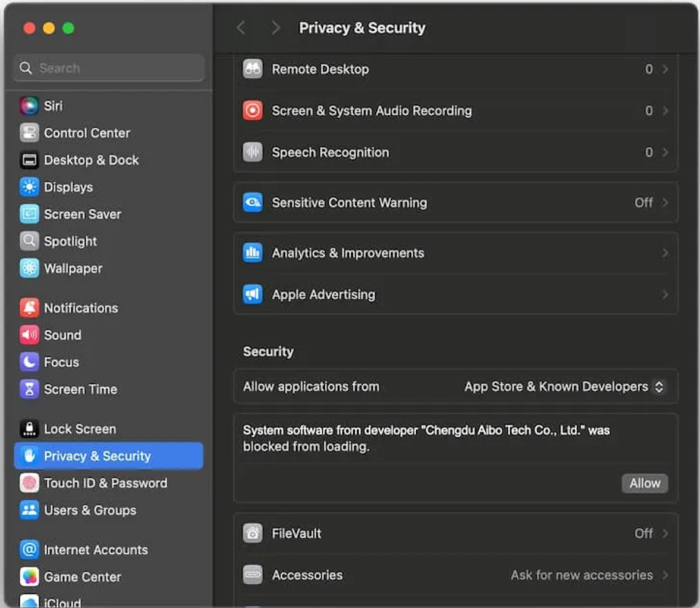Open Siri settings via its icon
The image size is (700, 608).
(x=29, y=106)
